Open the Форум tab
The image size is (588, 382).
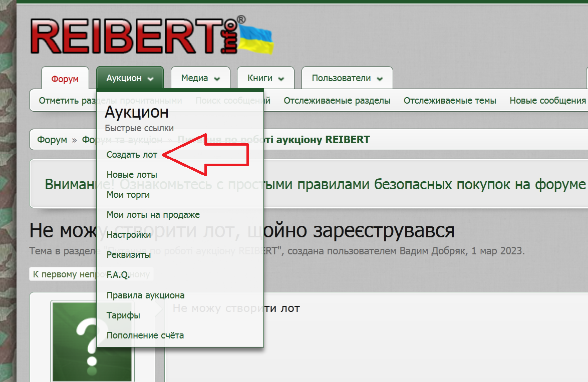click(x=65, y=79)
